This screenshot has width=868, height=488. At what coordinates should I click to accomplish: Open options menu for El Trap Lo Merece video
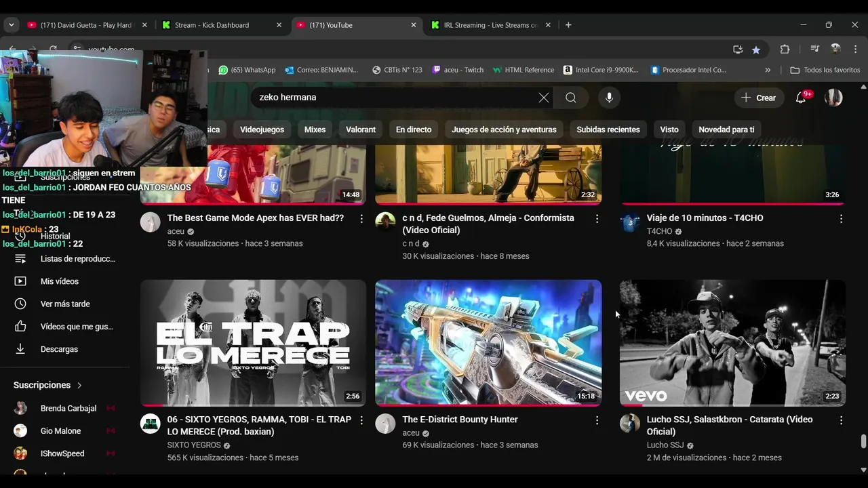[x=361, y=420]
